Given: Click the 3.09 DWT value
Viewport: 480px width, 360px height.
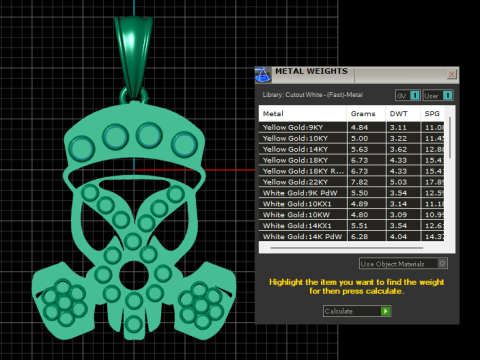Looking at the screenshot, I should [398, 215].
